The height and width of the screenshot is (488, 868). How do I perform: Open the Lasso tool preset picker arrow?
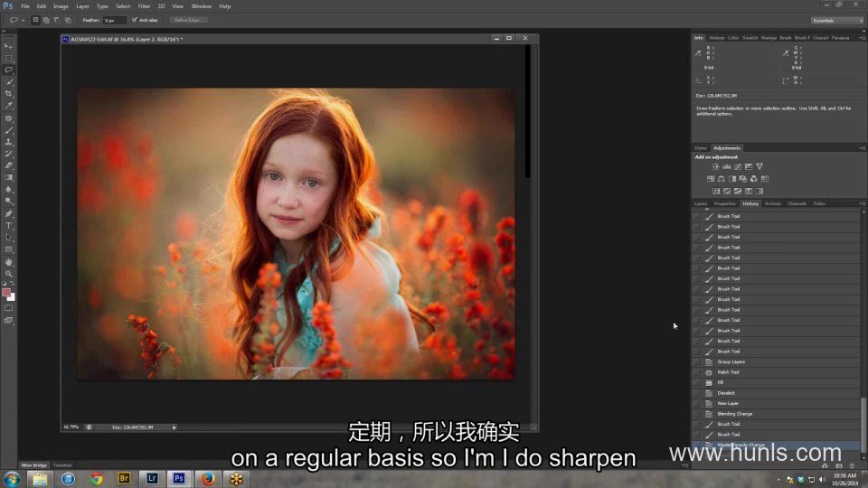[24, 20]
